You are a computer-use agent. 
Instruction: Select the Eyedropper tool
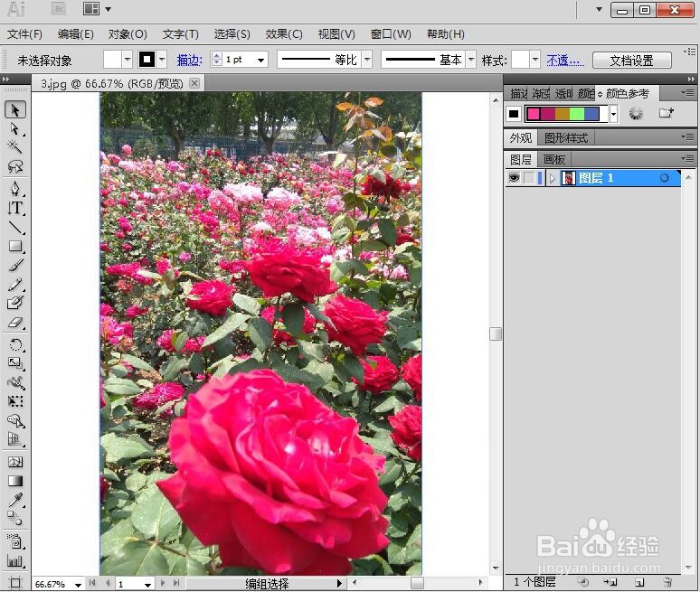[15, 500]
